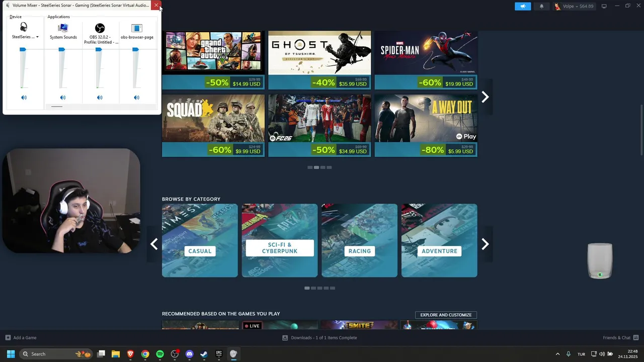Open Task View on taskbar
The width and height of the screenshot is (644, 362).
[x=101, y=354]
